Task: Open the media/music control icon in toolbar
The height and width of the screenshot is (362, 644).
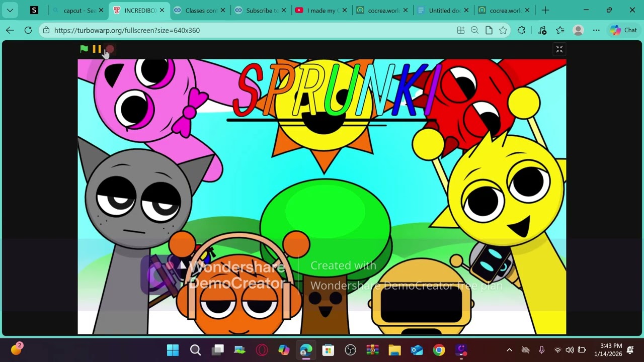Action: pos(542,30)
